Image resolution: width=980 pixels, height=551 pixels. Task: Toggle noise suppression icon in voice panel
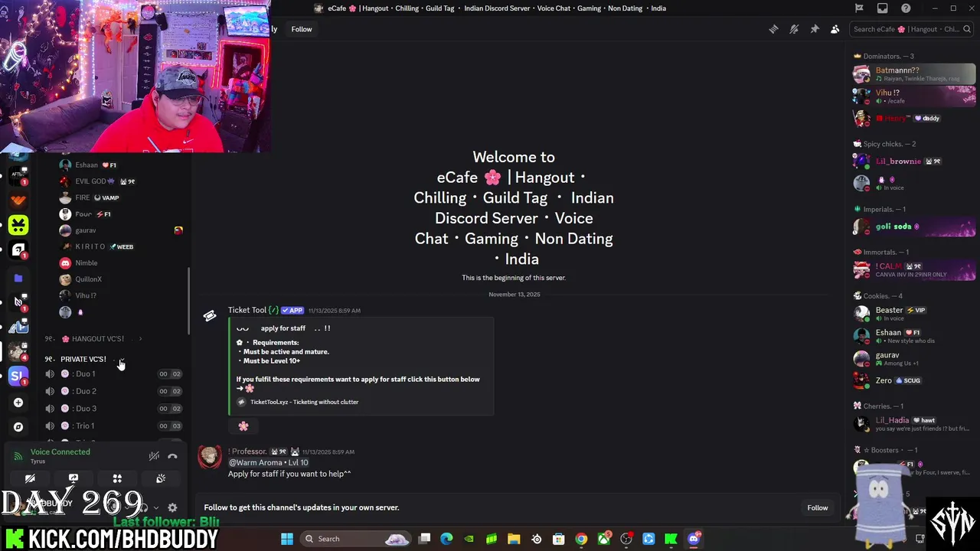pyautogui.click(x=154, y=456)
